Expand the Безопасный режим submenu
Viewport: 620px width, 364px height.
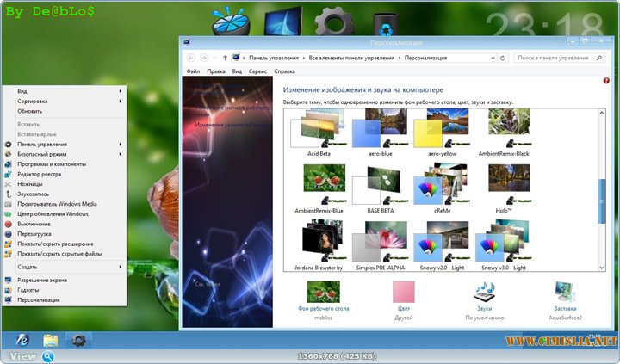[x=41, y=154]
